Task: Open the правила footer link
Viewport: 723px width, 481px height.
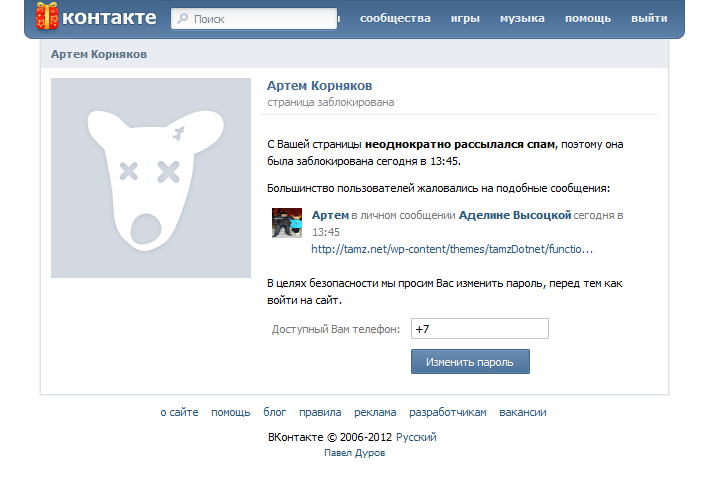Action: (320, 413)
